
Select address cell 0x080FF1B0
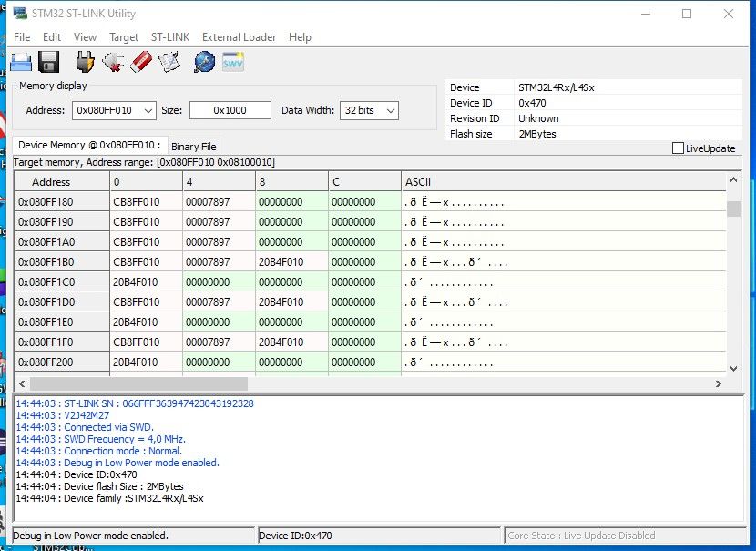pos(62,262)
